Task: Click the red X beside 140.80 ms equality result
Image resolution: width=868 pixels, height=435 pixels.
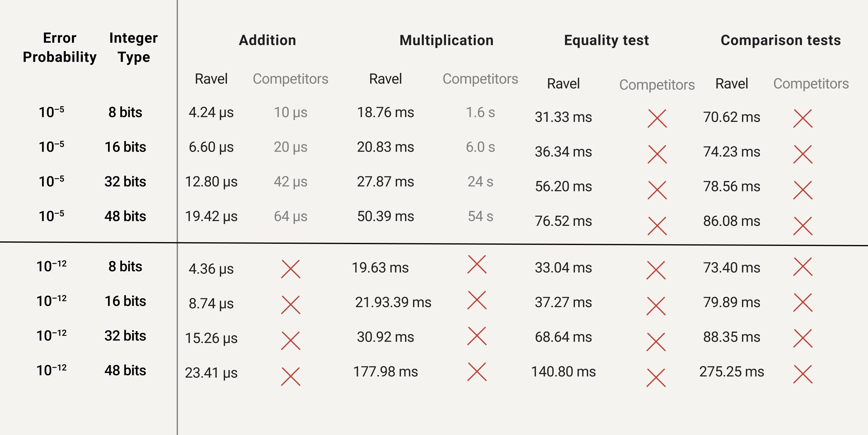Action: coord(656,378)
